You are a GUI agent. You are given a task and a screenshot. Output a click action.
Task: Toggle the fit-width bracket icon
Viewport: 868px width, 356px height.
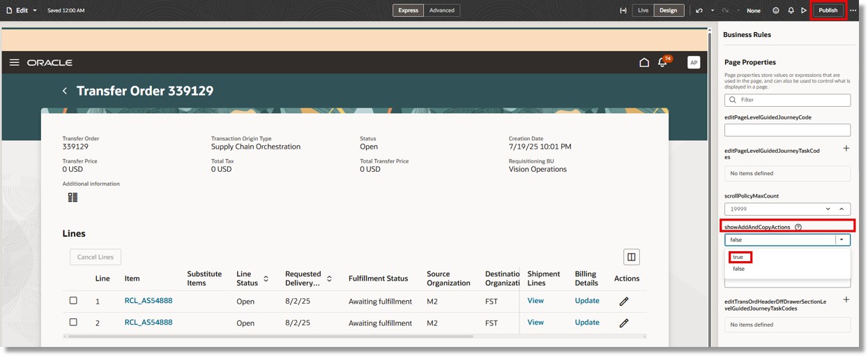pyautogui.click(x=623, y=10)
